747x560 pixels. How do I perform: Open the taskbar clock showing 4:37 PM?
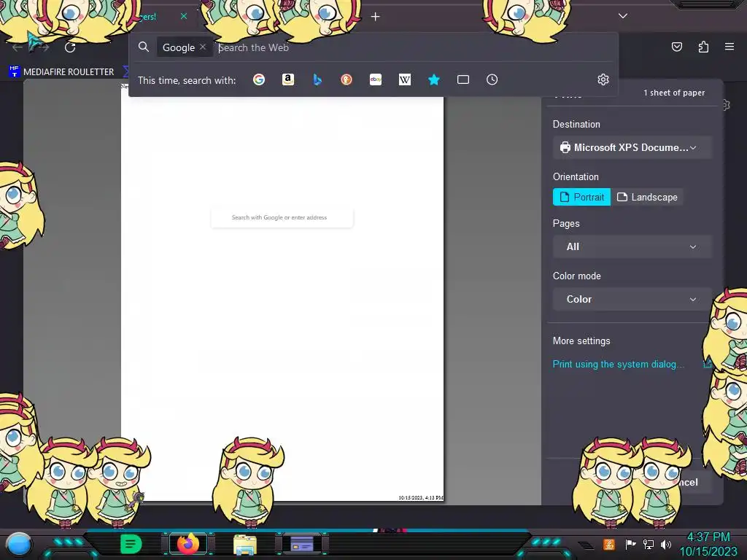pos(708,544)
